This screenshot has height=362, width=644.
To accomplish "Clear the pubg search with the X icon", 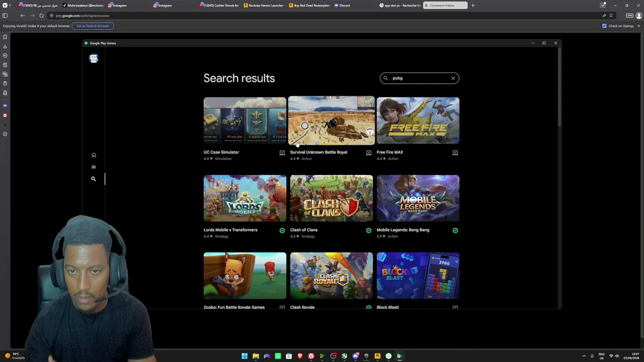I will 453,78.
